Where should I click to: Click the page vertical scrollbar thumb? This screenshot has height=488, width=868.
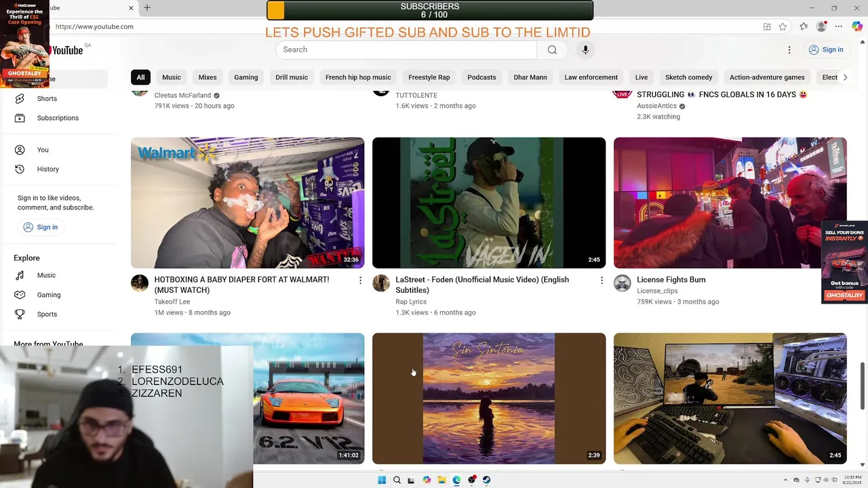pyautogui.click(x=863, y=386)
